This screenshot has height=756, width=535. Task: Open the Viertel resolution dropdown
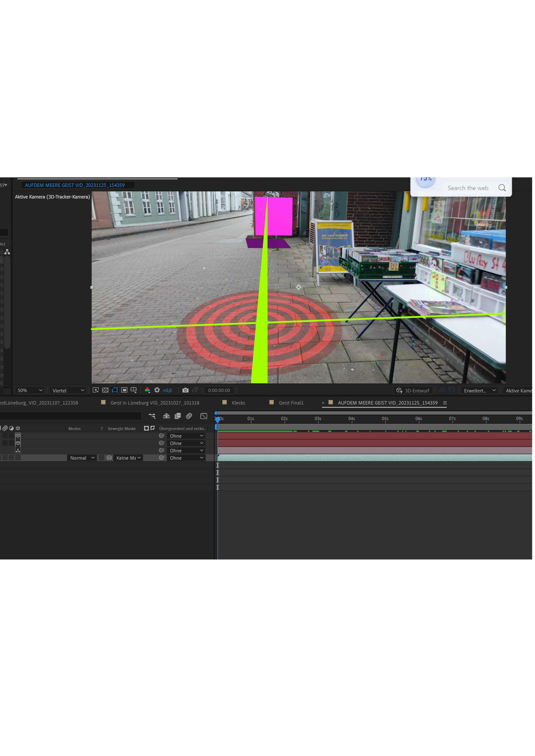[x=68, y=390]
